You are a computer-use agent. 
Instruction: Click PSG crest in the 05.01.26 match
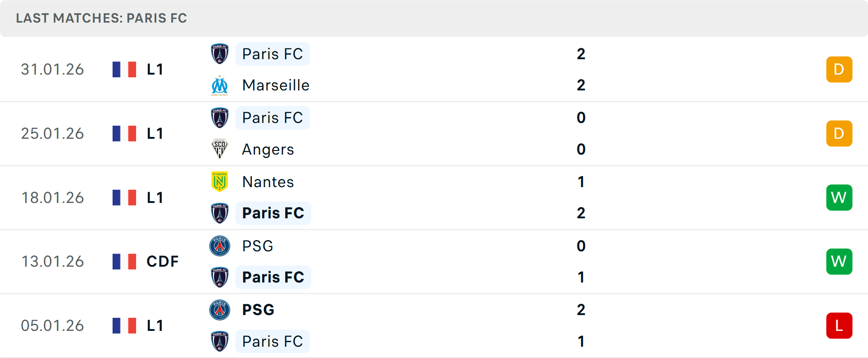coord(220,310)
